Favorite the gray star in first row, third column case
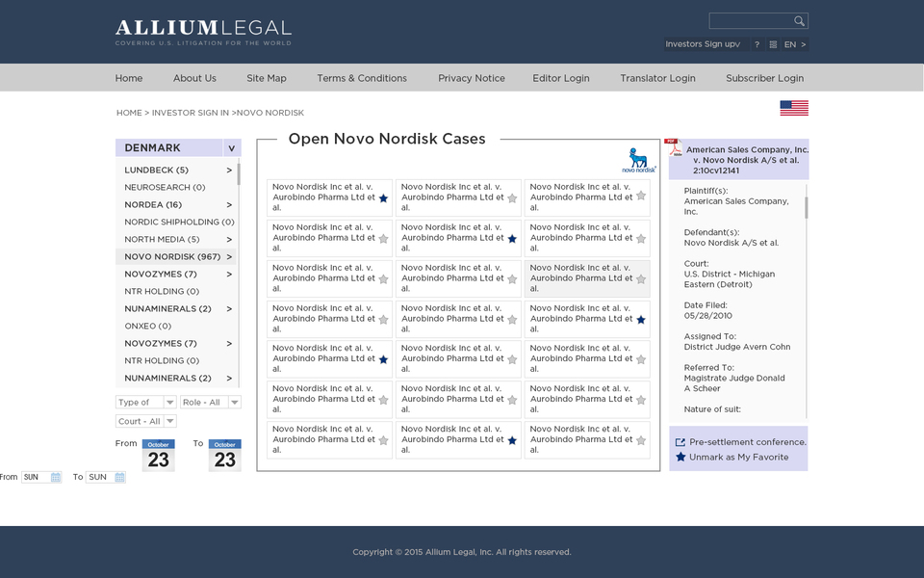 641,196
